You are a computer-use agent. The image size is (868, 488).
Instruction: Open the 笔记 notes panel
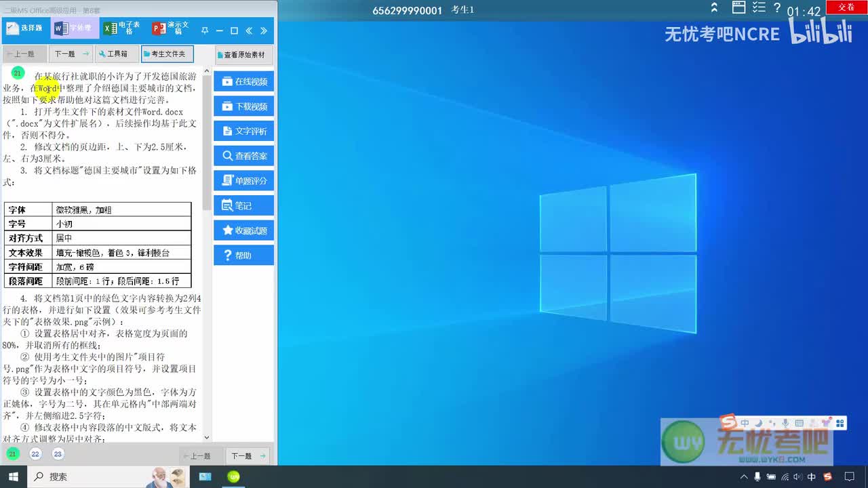[244, 205]
